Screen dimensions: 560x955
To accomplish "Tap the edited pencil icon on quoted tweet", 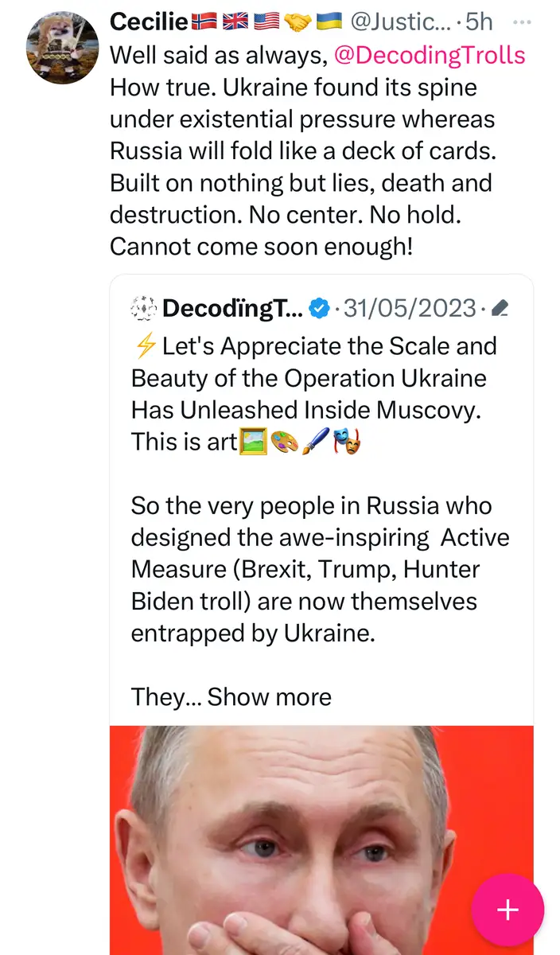I will point(501,308).
